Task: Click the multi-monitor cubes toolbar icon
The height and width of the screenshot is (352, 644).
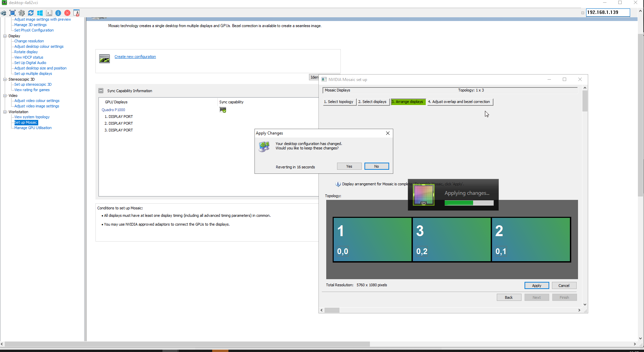Action: [3, 13]
